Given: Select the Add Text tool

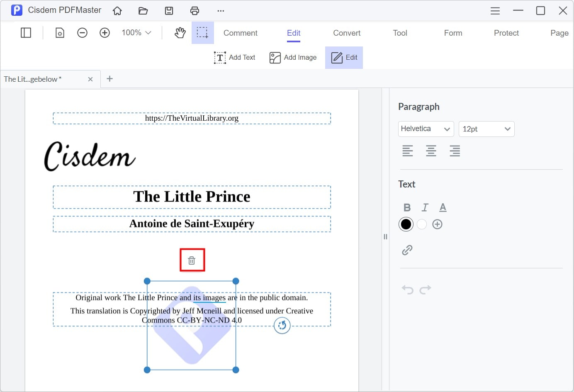Looking at the screenshot, I should click(234, 58).
